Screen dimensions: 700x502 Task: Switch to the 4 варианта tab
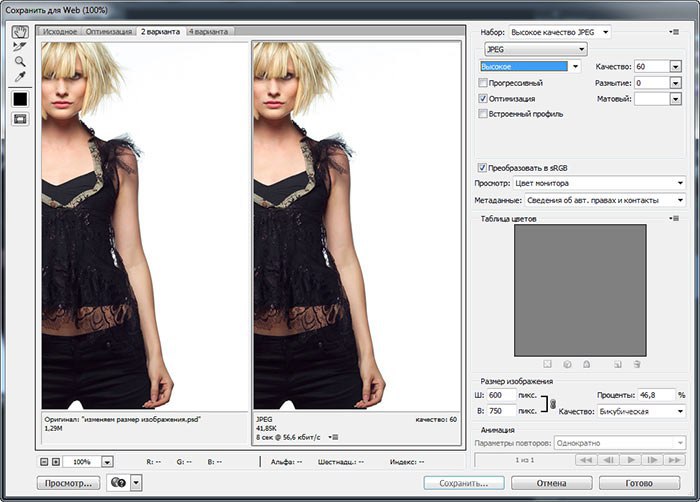[x=207, y=32]
